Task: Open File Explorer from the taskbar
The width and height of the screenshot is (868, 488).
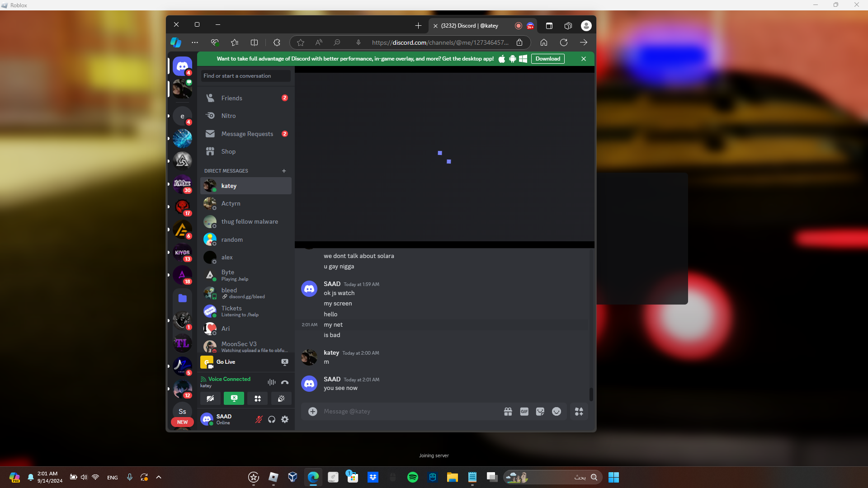Action: click(453, 477)
